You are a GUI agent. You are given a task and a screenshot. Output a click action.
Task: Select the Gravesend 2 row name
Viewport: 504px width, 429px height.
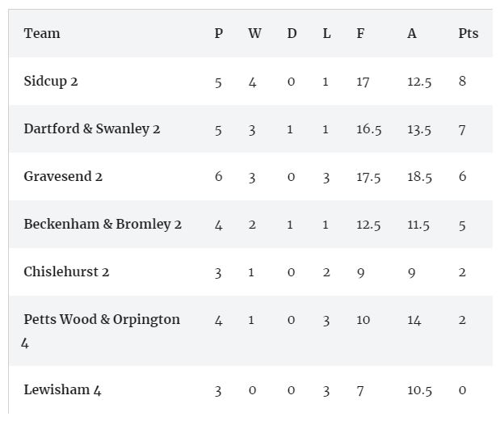[x=63, y=176]
